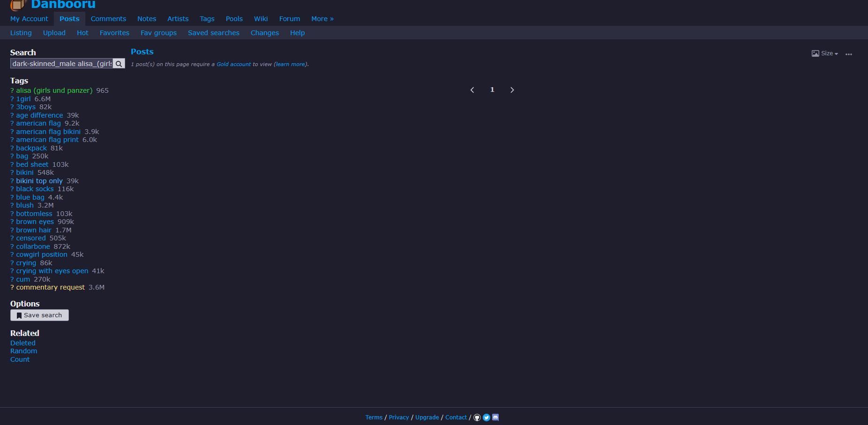Open the Size dropdown
The image size is (868, 425).
click(825, 53)
